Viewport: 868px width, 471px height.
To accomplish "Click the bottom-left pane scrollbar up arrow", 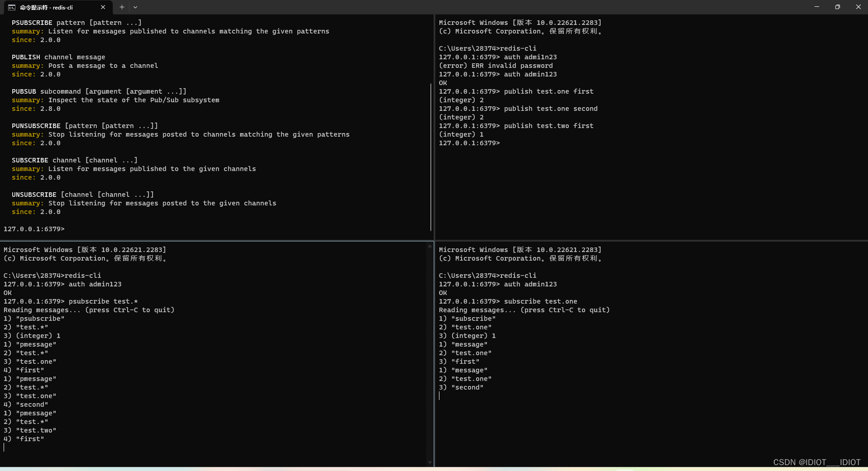I will coord(430,246).
